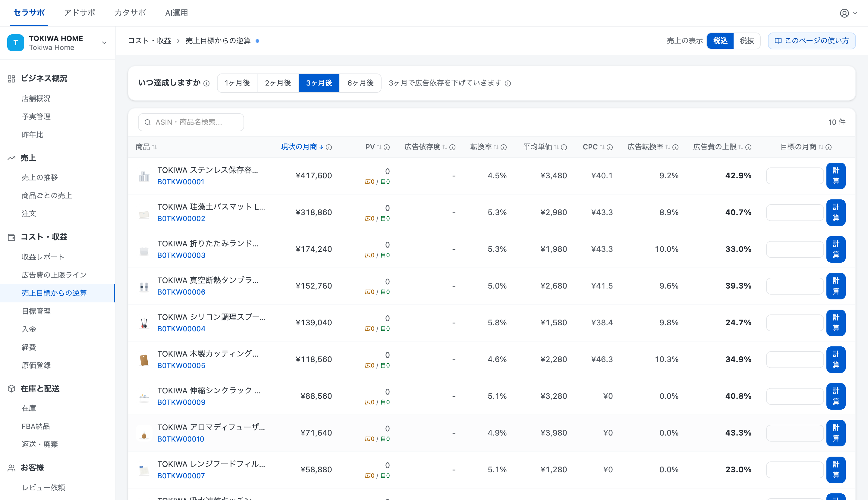Screen dimensions: 868x500
Task: Open 商品ごとの売上 in sidebar
Action: [47, 195]
